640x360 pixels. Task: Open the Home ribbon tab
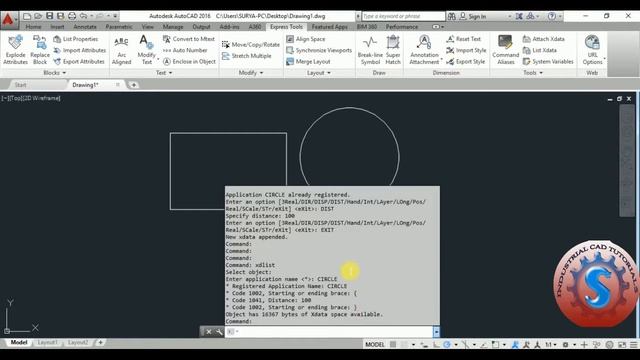[33, 27]
